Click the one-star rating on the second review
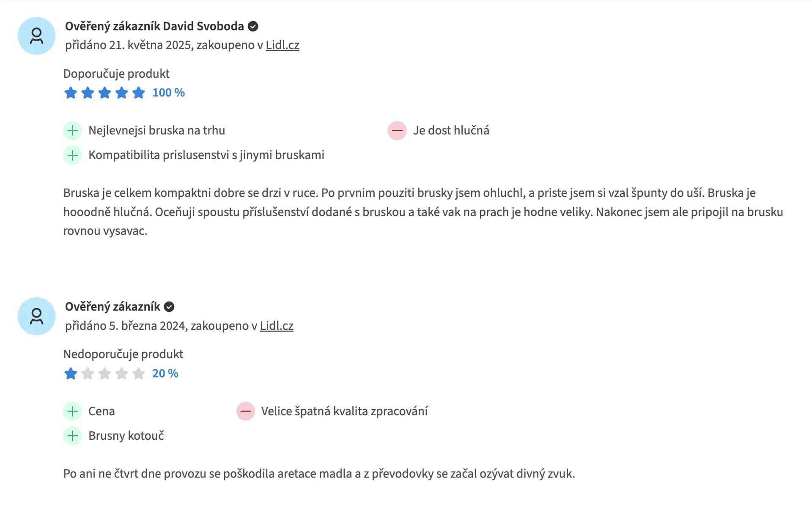Viewport: 812px width, 521px height. point(71,373)
